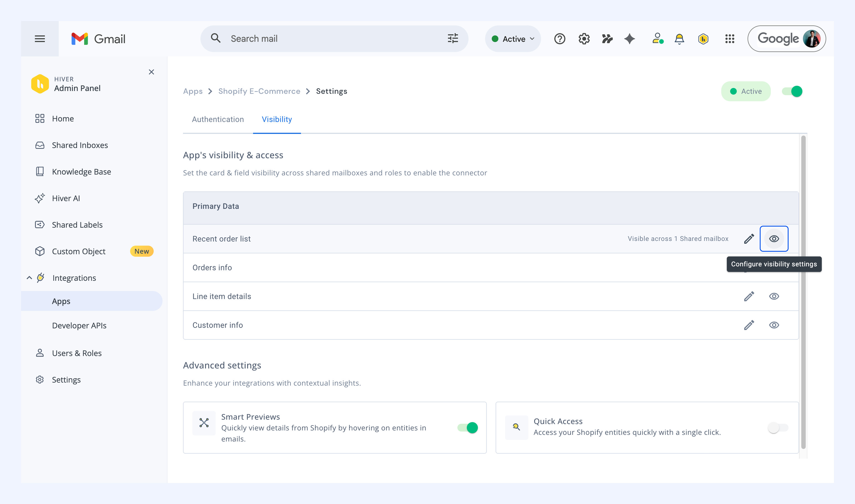Screen dimensions: 855x504
Task: Open the Google apps grid
Action: click(730, 39)
